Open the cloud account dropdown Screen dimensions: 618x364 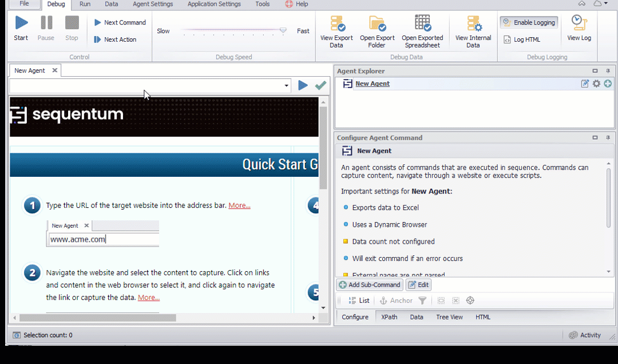[x=601, y=4]
